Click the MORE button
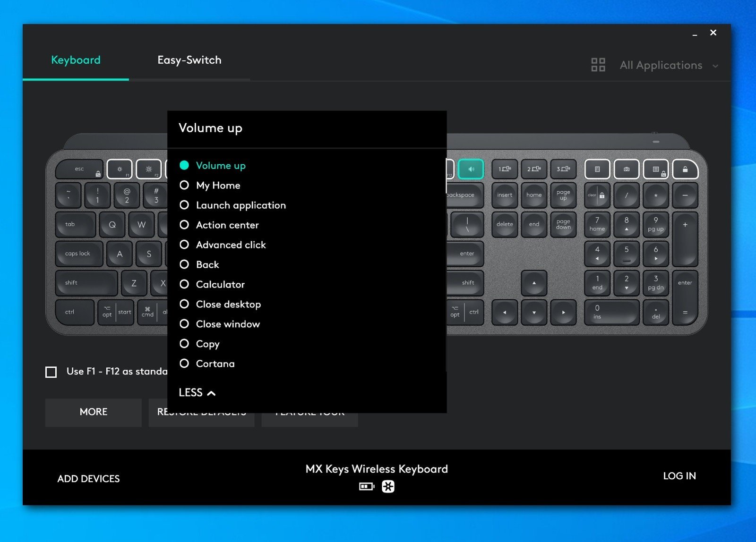The width and height of the screenshot is (756, 542). 94,412
